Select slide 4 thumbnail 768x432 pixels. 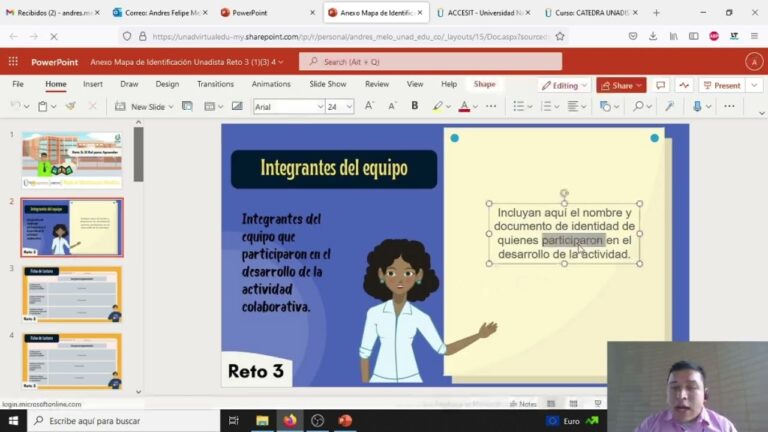coord(72,361)
